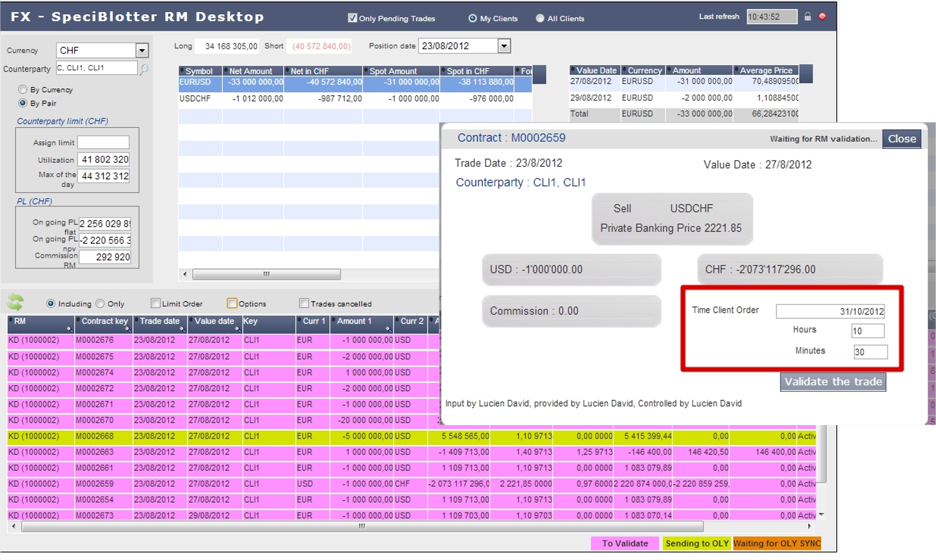This screenshot has height=560, width=936.
Task: Select trade row with contract M0002654
Action: [411, 500]
